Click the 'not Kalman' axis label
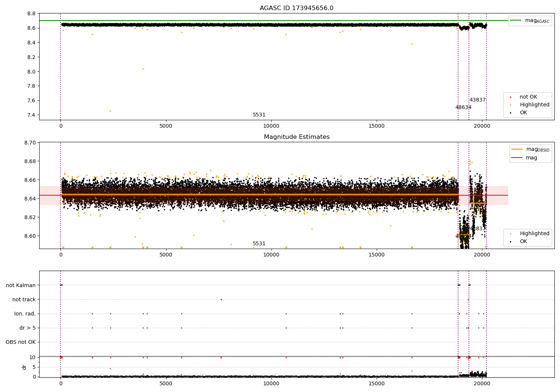 click(x=21, y=285)
